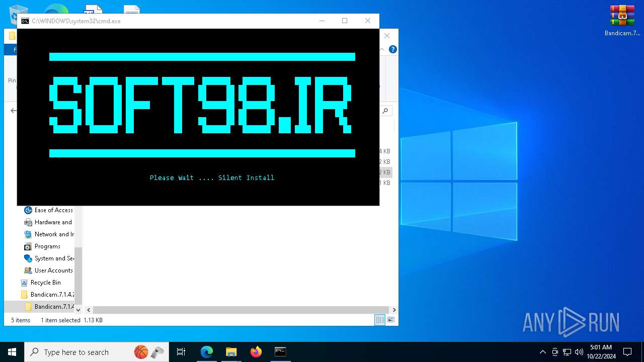This screenshot has height=362, width=644.
Task: Click Explorer horizontal scrollbar track
Action: (x=241, y=310)
